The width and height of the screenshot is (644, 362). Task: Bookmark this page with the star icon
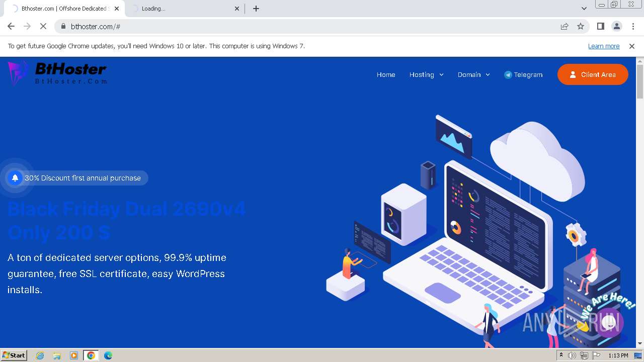(581, 26)
